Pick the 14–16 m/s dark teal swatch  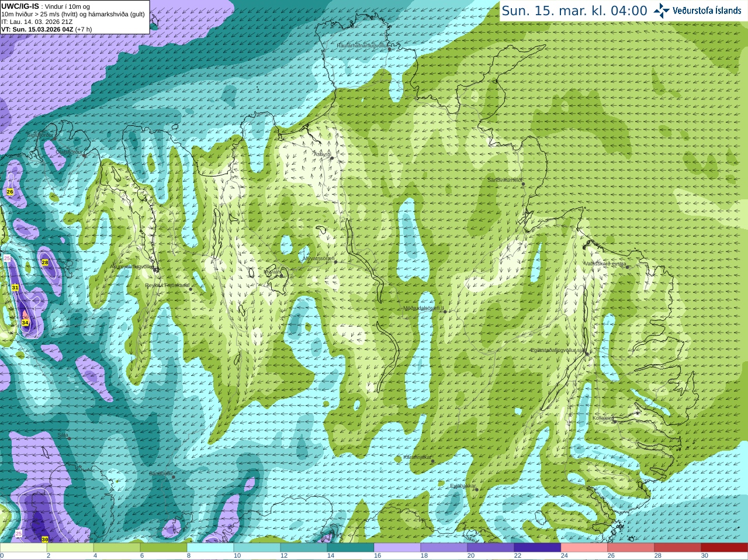tap(351, 548)
